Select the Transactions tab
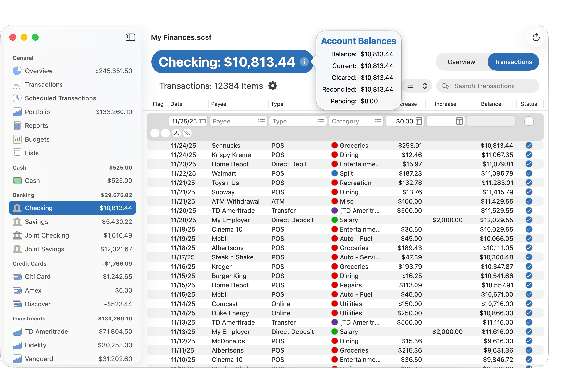 (x=513, y=62)
